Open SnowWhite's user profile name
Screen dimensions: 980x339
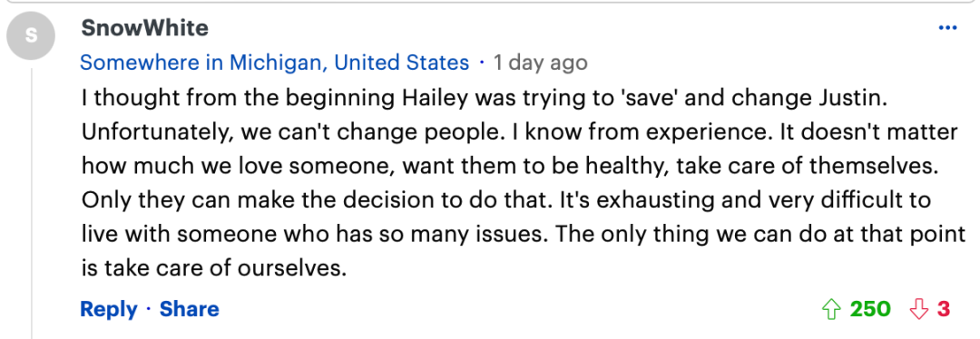pyautogui.click(x=144, y=28)
